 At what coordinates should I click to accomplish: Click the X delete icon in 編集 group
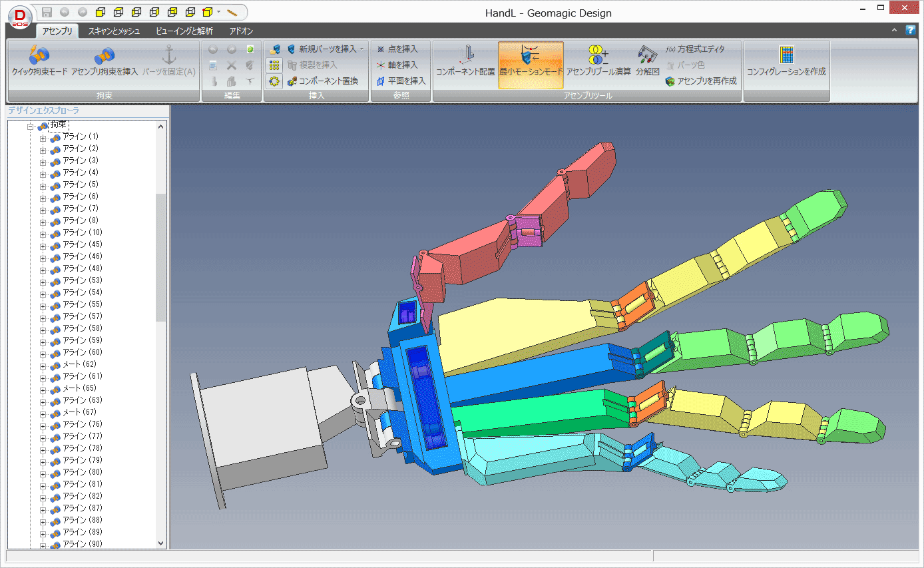click(x=232, y=65)
